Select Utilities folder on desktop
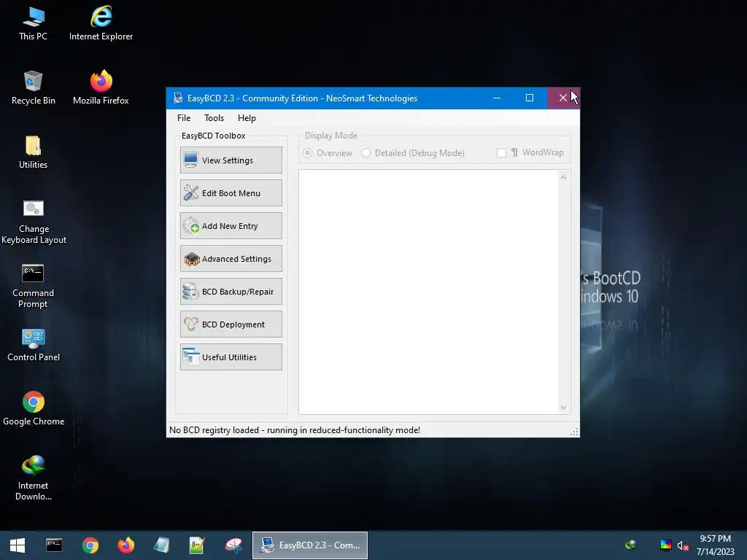 click(x=34, y=152)
